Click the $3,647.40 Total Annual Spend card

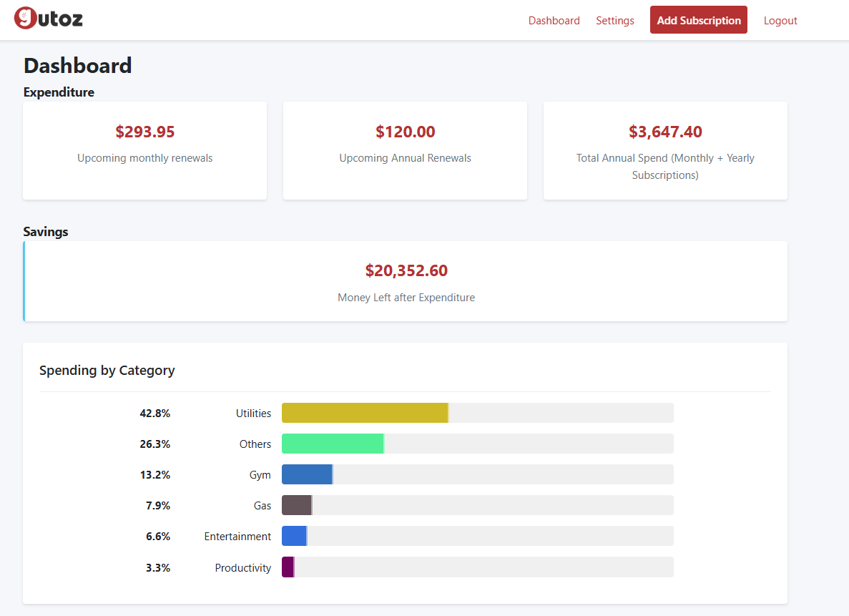click(x=665, y=150)
